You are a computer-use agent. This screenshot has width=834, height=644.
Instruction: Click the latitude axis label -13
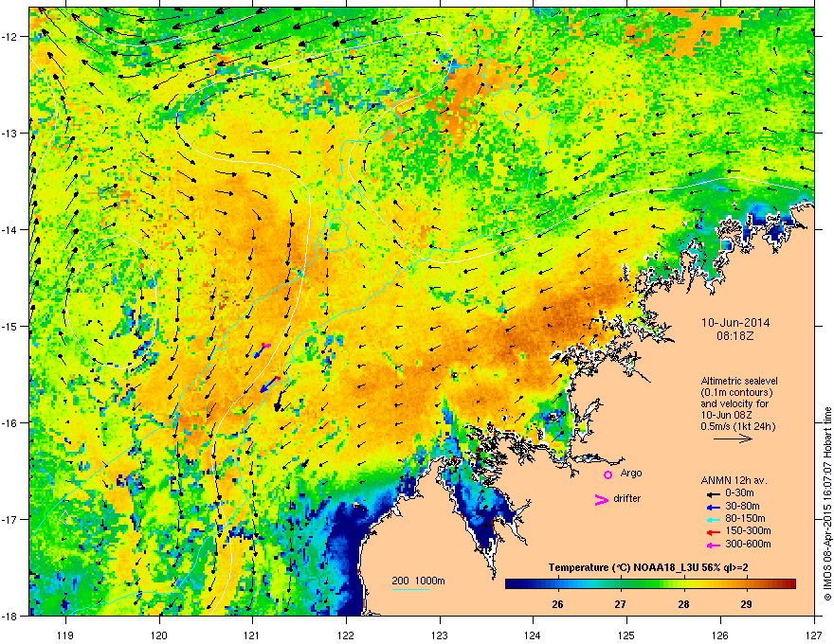pos(10,133)
